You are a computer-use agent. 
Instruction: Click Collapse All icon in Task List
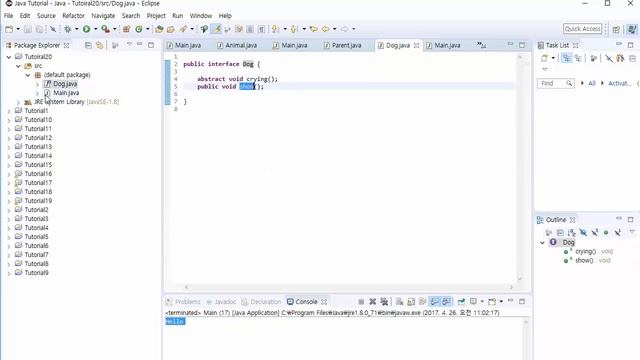tap(632, 58)
